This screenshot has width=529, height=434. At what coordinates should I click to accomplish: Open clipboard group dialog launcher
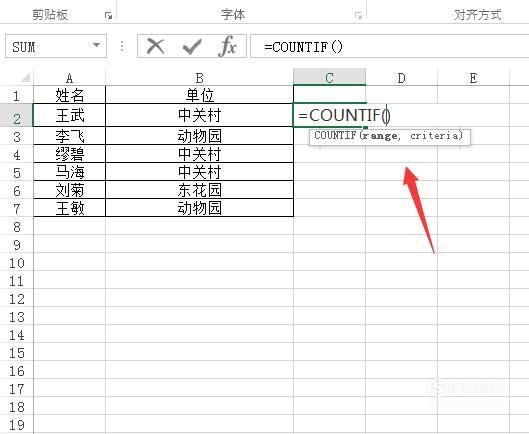(108, 16)
